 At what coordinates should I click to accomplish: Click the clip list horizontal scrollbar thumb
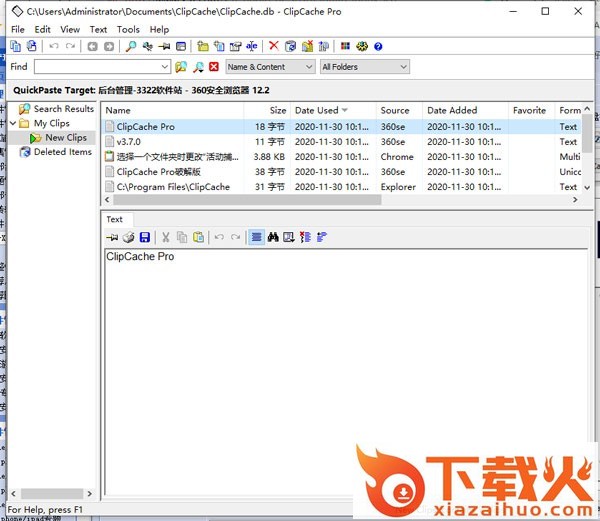(x=247, y=200)
